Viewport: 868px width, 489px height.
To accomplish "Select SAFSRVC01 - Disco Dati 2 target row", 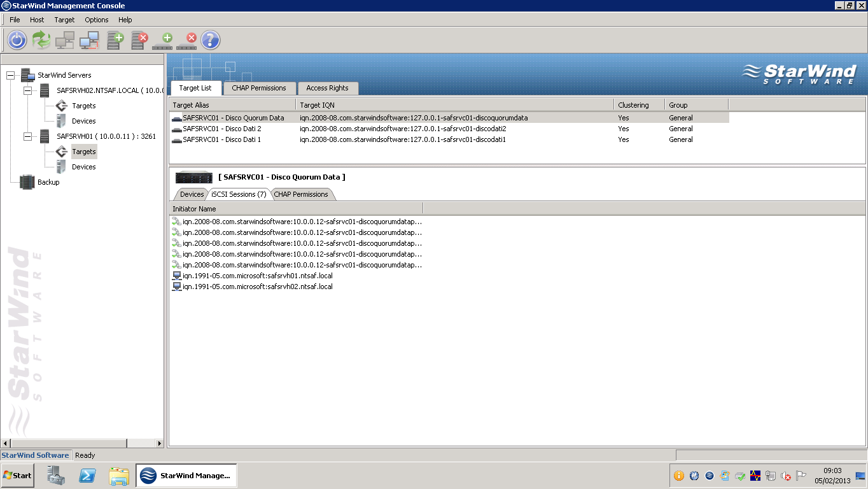I will tap(449, 129).
